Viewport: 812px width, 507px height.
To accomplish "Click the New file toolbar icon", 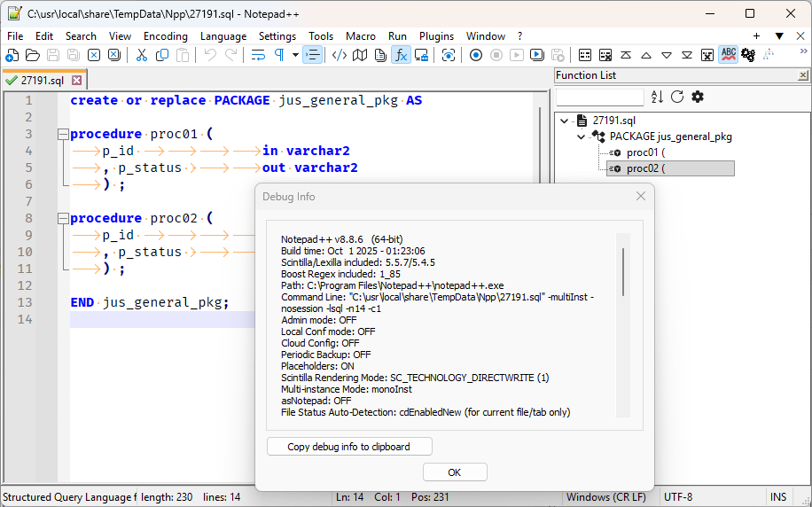I will tap(12, 55).
